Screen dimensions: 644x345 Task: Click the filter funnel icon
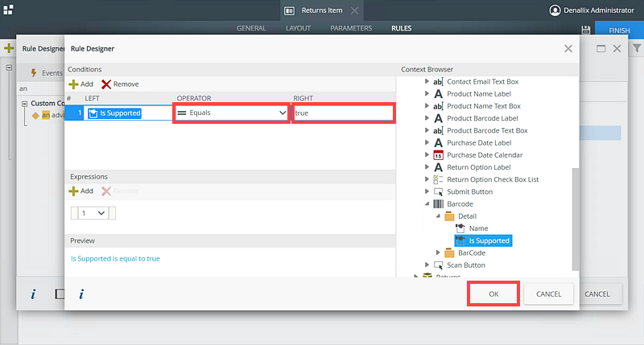[x=637, y=48]
